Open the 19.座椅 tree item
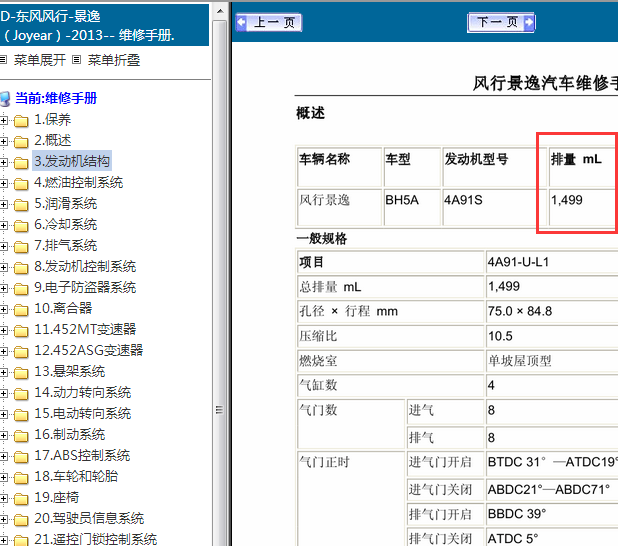The width and height of the screenshot is (618, 546). click(57, 498)
